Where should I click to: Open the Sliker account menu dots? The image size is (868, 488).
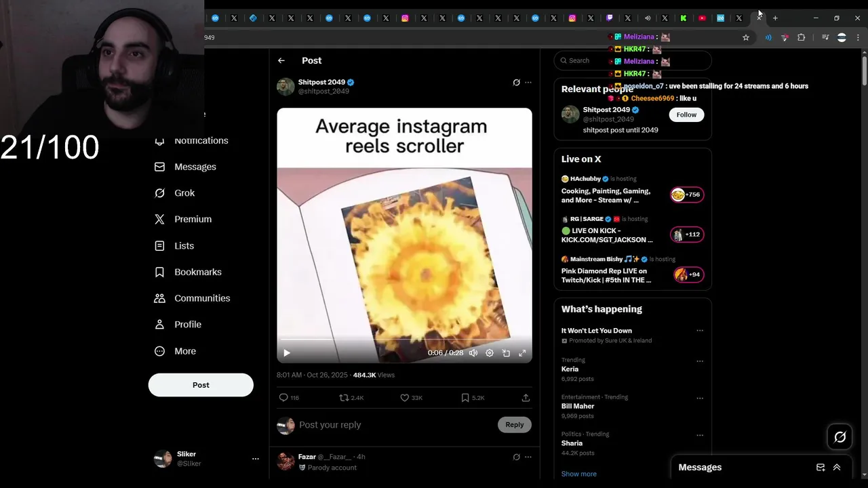tap(256, 459)
